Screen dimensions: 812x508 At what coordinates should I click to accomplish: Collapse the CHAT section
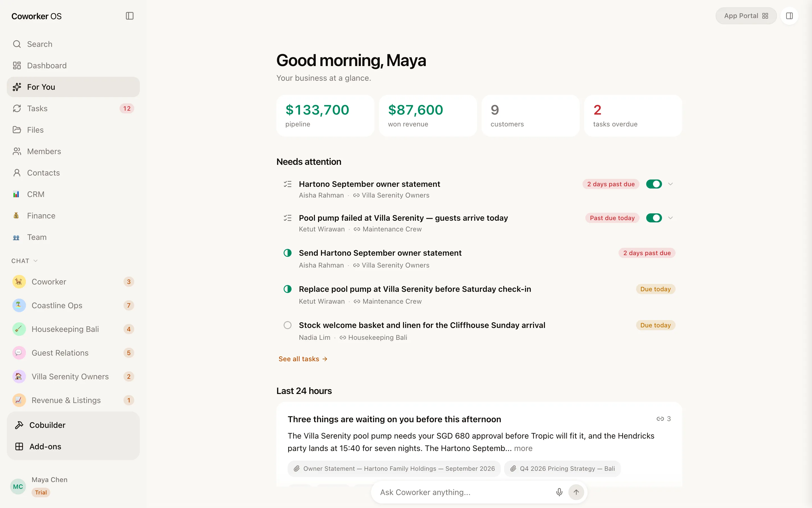click(25, 261)
